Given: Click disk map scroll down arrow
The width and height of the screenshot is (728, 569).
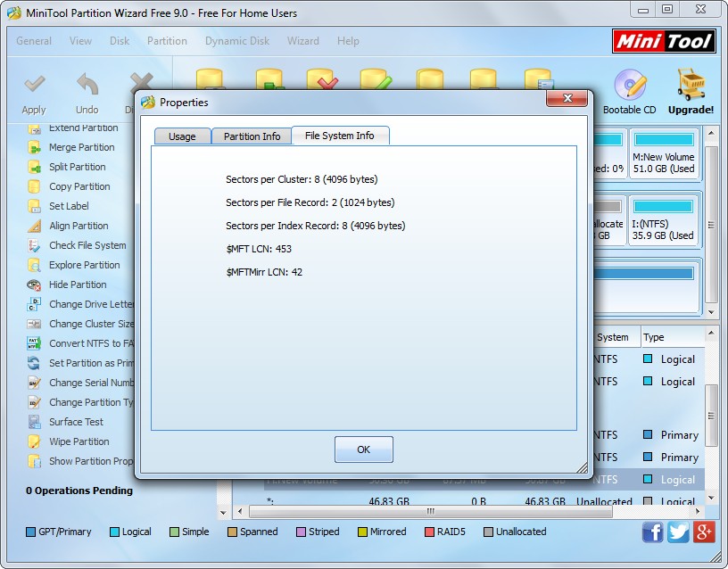Looking at the screenshot, I should 711,312.
